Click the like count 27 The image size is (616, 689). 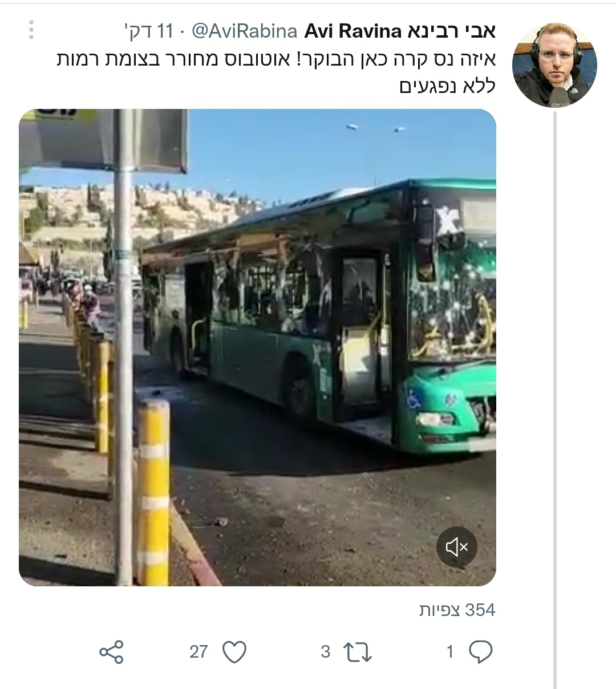pyautogui.click(x=198, y=652)
